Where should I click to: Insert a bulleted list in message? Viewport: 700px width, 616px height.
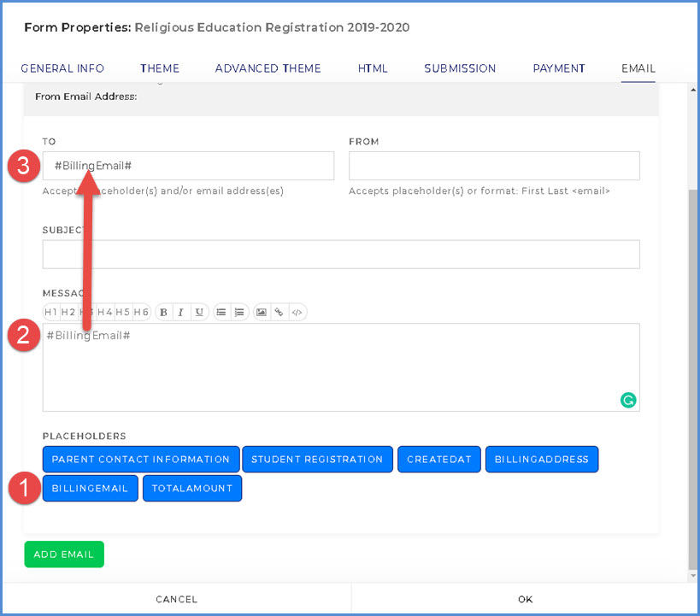221,313
